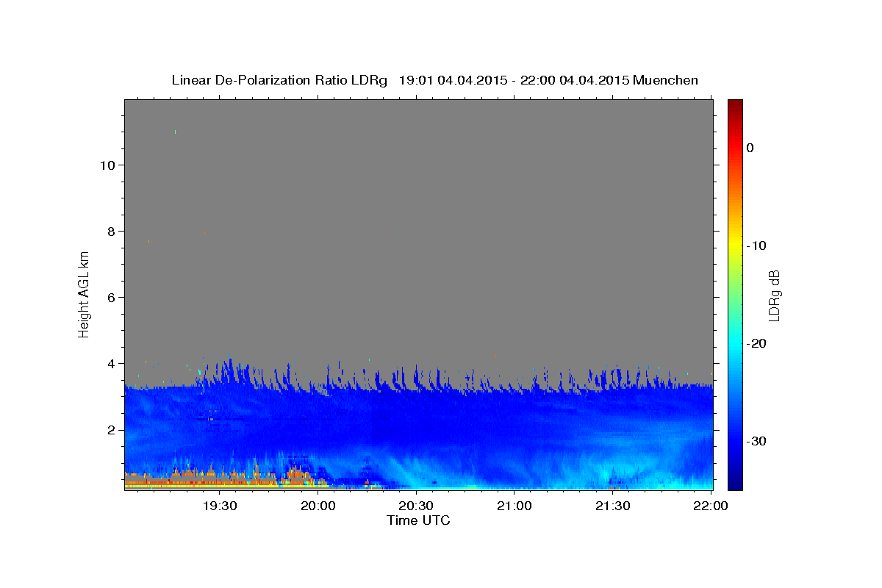The width and height of the screenshot is (882, 588).
Task: Click the 'Time UTC' axis label
Action: pos(418,521)
